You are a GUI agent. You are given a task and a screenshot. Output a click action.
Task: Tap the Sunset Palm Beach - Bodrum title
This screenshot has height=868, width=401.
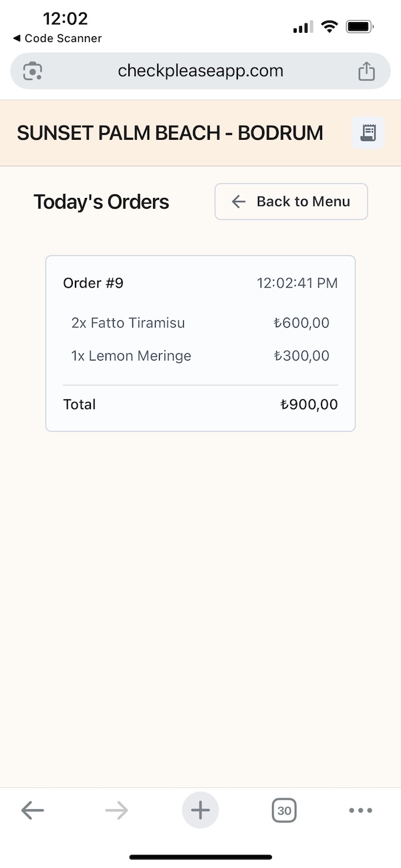[x=170, y=133]
